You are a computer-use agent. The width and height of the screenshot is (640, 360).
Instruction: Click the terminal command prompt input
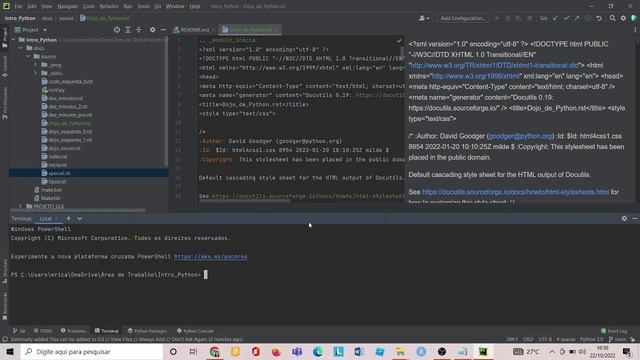pos(206,275)
